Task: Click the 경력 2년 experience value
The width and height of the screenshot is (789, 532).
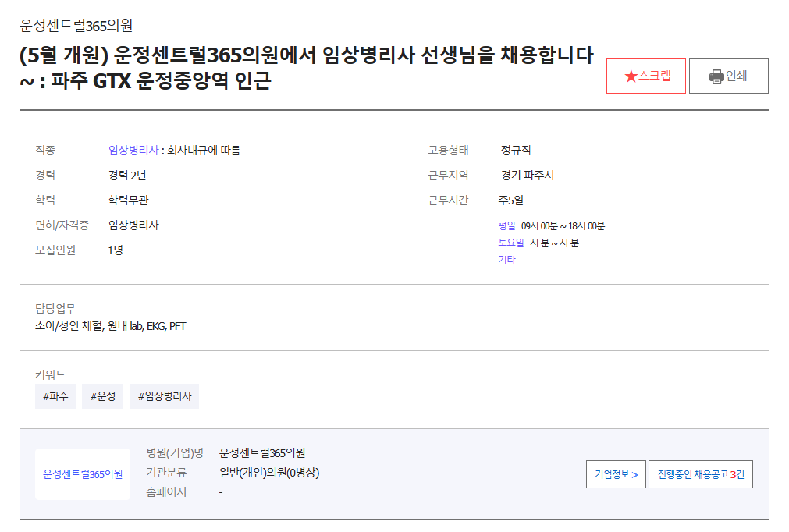Action: 127,176
